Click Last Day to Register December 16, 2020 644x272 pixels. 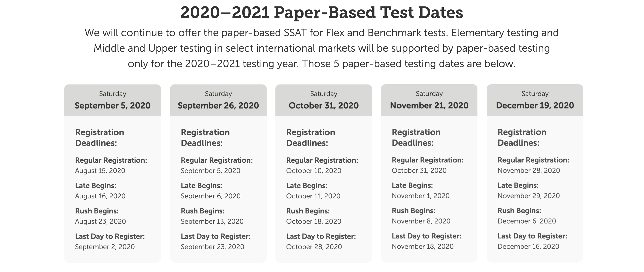[x=528, y=246]
